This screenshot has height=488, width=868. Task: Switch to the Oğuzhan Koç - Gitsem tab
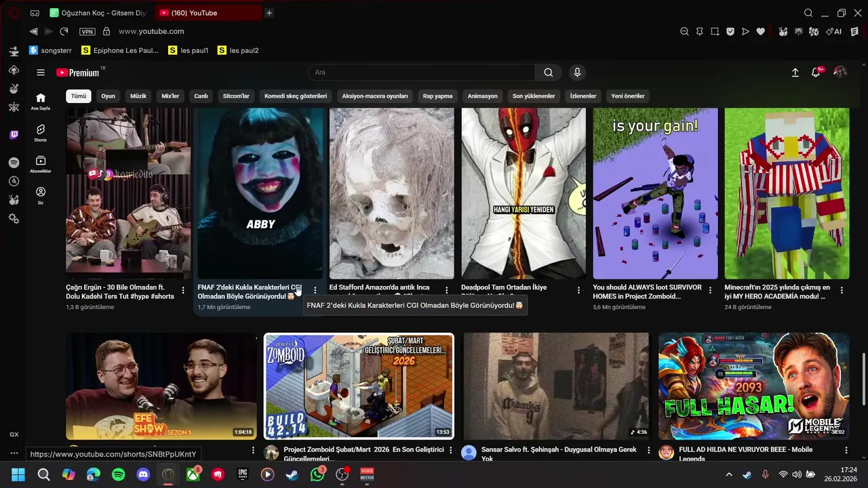(x=99, y=13)
